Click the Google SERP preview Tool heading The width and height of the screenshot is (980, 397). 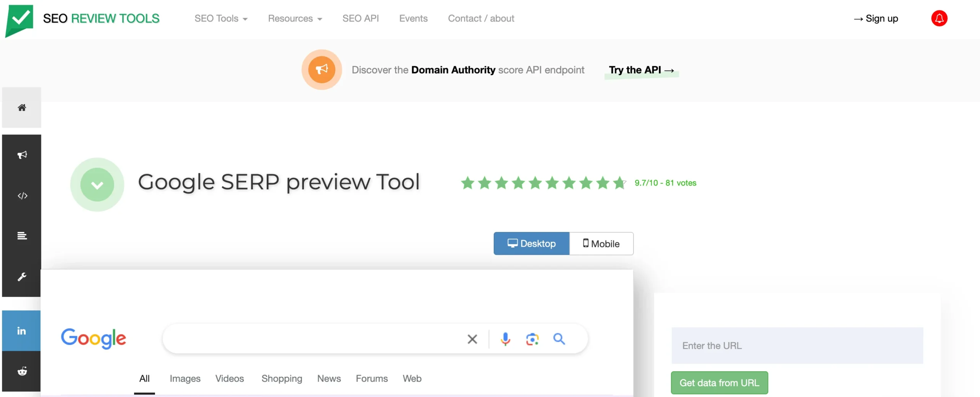(279, 182)
